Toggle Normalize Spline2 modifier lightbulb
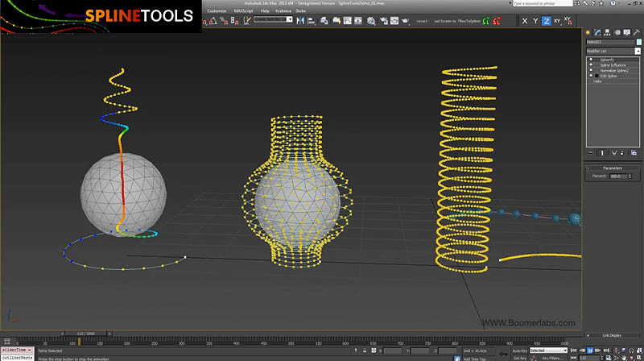 click(592, 70)
